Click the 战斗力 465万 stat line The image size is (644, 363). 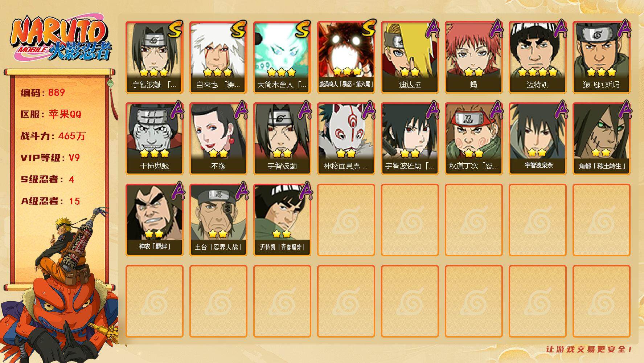[53, 136]
